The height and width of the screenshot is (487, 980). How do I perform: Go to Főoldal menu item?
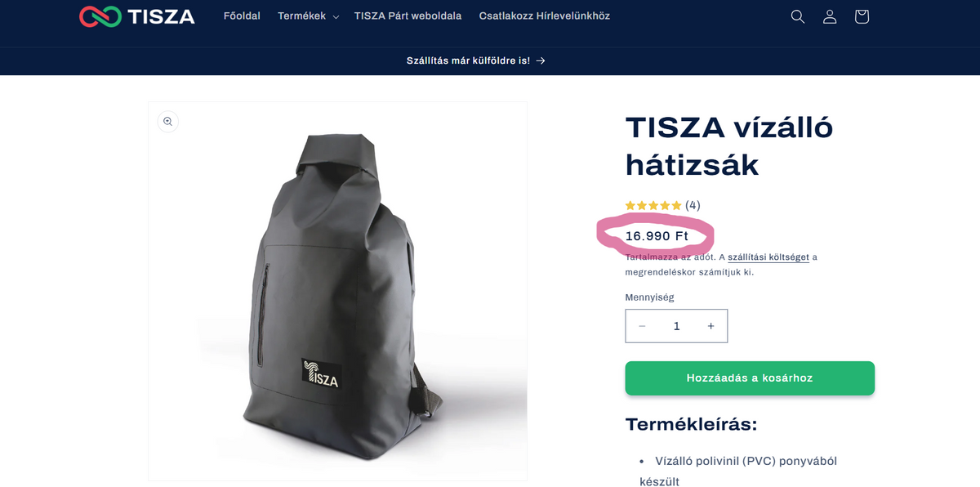pyautogui.click(x=242, y=16)
